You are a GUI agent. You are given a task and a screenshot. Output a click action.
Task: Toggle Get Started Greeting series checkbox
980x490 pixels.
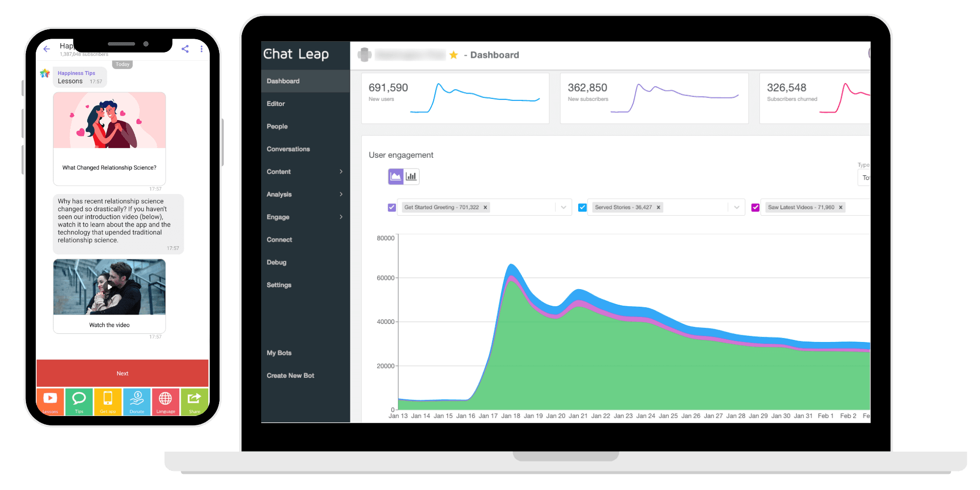point(392,207)
